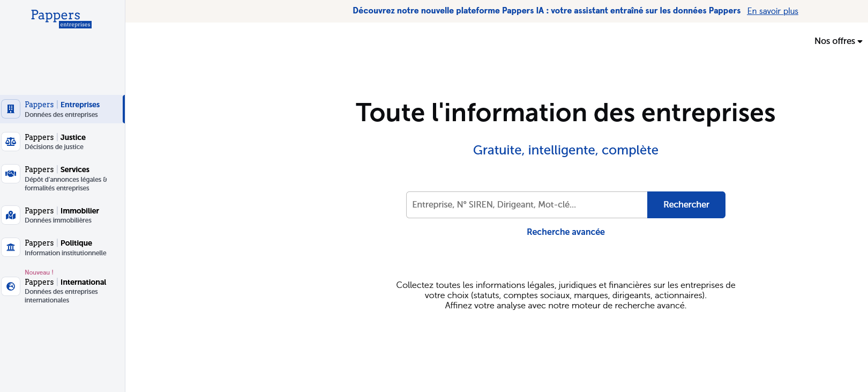The height and width of the screenshot is (392, 868).
Task: Click the scales icon for Pappers Justice
Action: coord(11,142)
